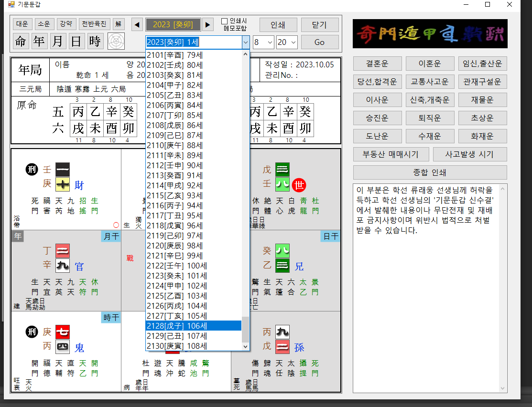Screen dimensions: 532x407
Task: Open 교통사고운 fortune
Action: coord(430,82)
